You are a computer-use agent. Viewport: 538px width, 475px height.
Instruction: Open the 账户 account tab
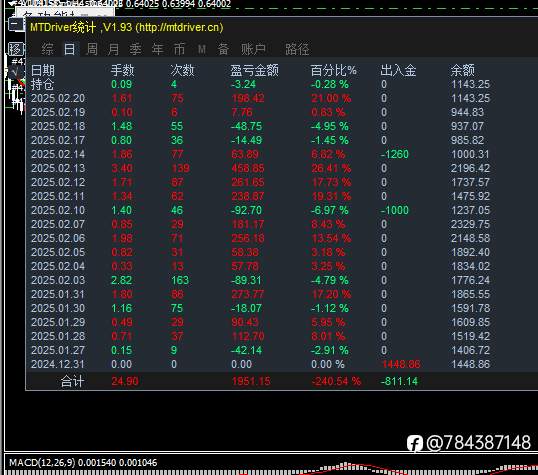click(x=253, y=49)
